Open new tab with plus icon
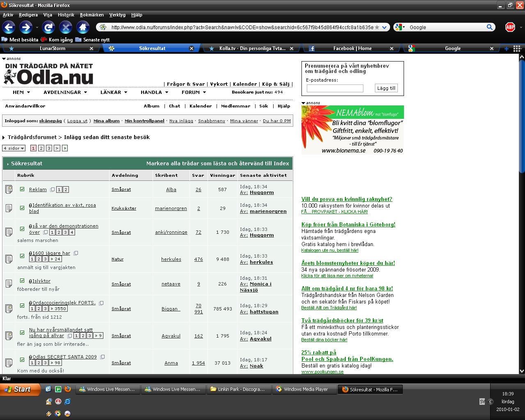 pos(506,48)
